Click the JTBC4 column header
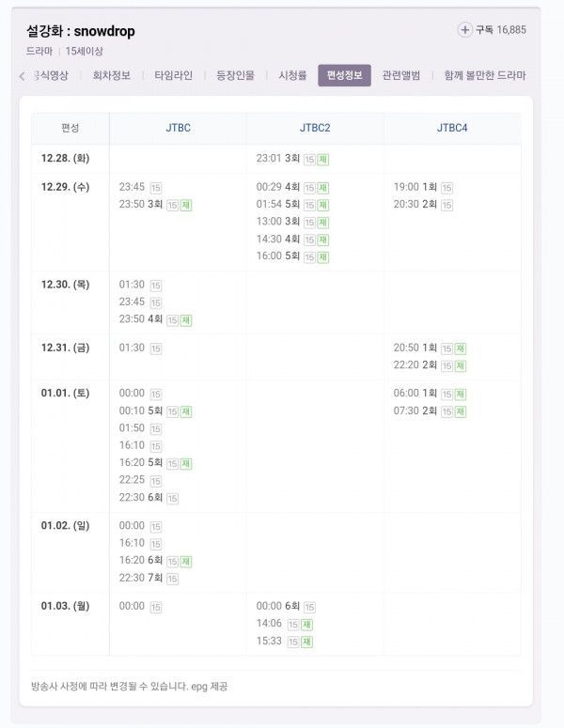 click(x=452, y=129)
